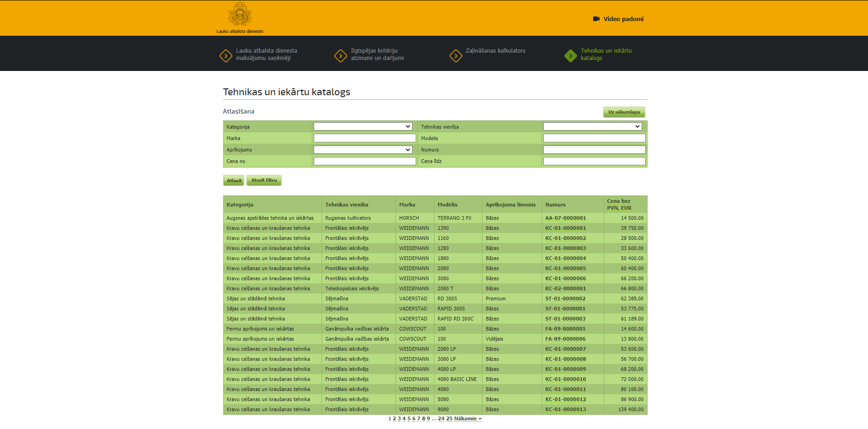Focus the Marka input field

point(365,138)
